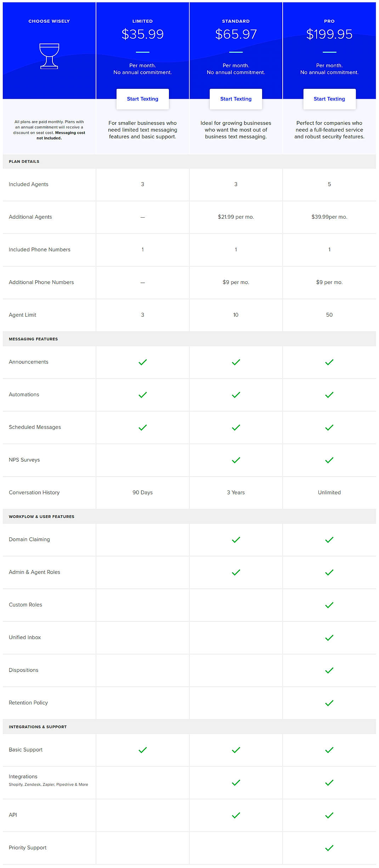The height and width of the screenshot is (868, 379).
Task: Click the Unlimited Conversation History cell
Action: (x=329, y=492)
